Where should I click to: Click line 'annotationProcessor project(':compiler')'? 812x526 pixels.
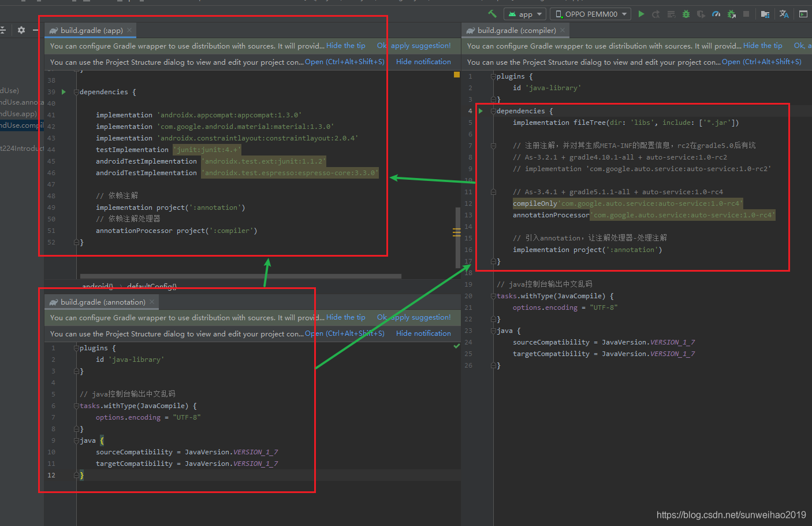click(x=177, y=231)
